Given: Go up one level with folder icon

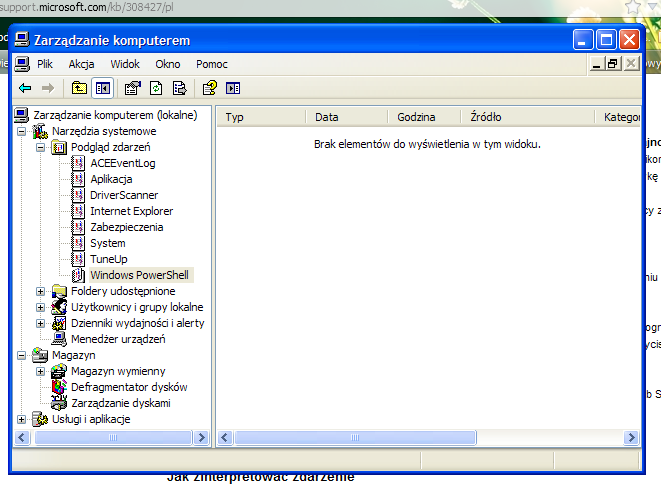Looking at the screenshot, I should tap(79, 88).
